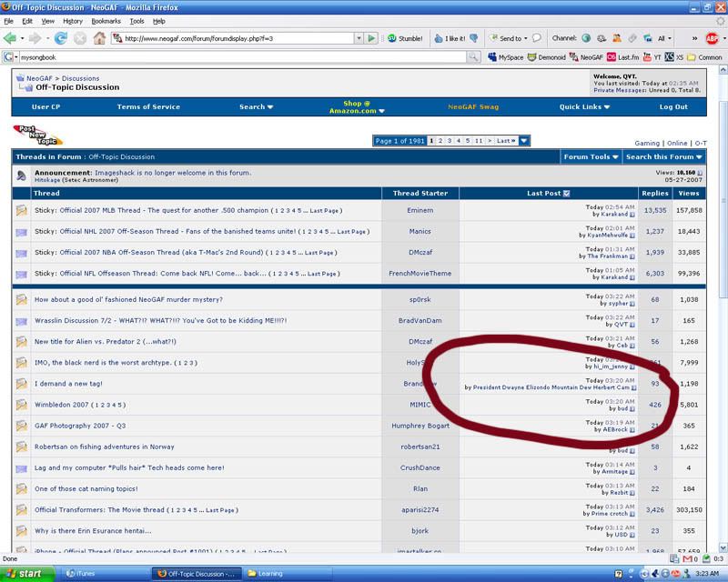Open the Help menu
This screenshot has width=728, height=582.
point(158,21)
